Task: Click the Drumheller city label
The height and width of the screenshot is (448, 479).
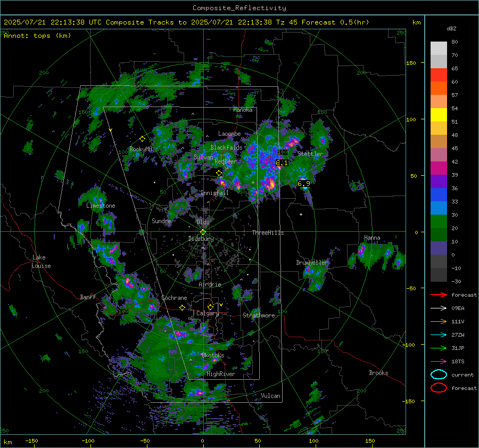Action: [312, 263]
